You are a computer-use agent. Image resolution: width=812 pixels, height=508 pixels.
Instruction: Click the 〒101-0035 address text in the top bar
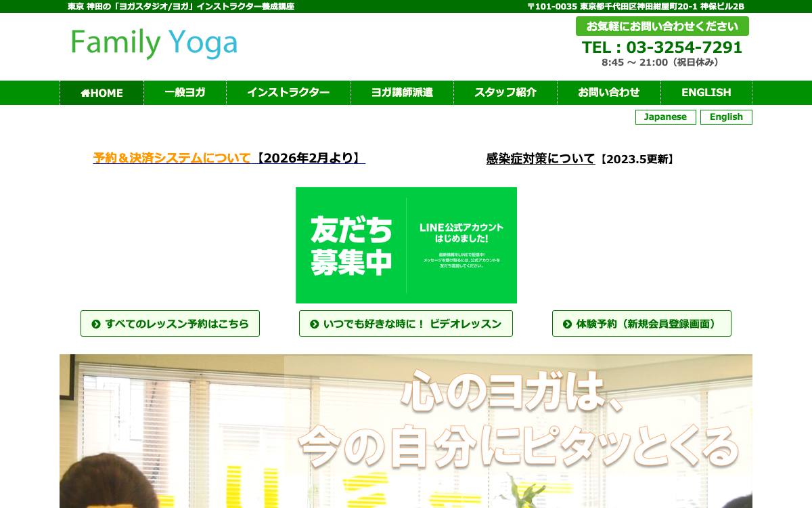tap(636, 6)
